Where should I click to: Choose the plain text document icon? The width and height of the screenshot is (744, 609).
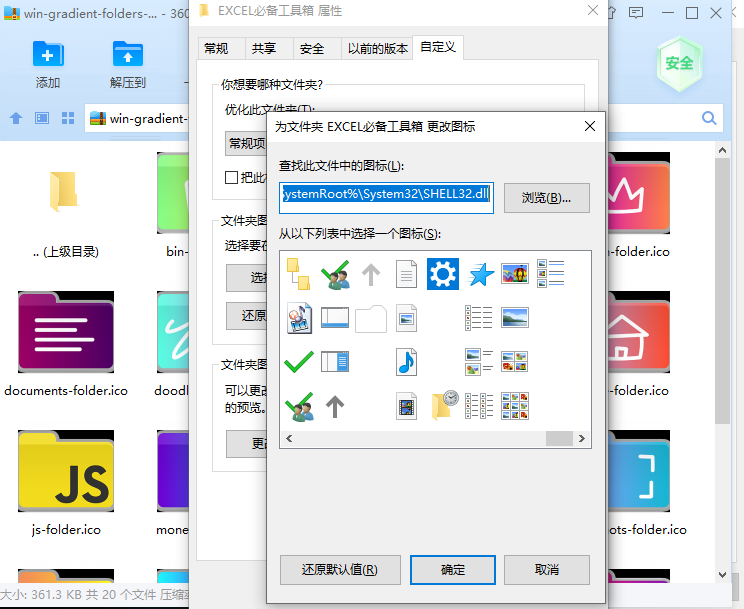coord(407,274)
